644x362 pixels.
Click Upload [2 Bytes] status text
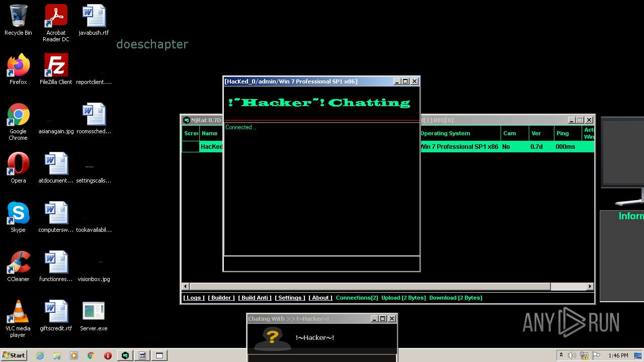point(404,298)
